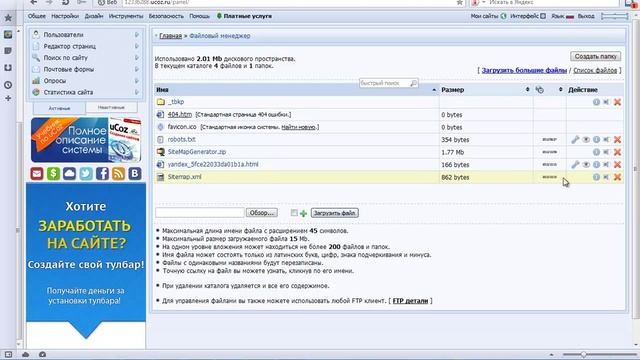This screenshot has height=360, width=640.
Task: Delete robots.txt with red X
Action: click(617, 140)
